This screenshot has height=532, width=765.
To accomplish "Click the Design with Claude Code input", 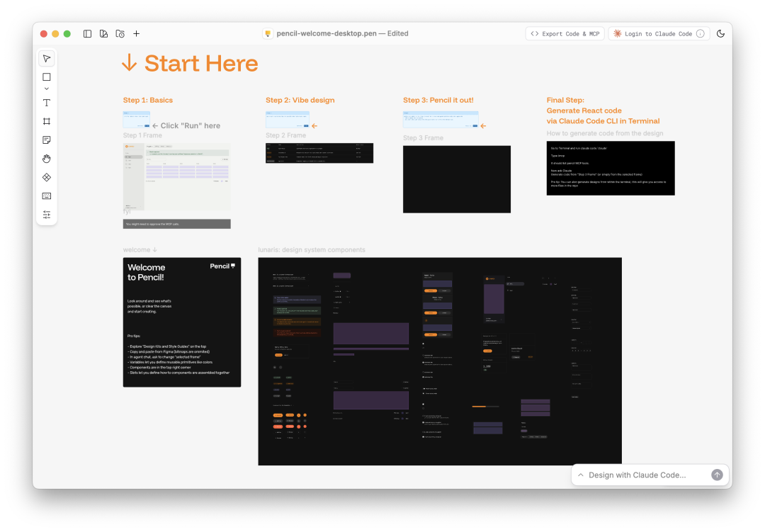I will coord(645,475).
